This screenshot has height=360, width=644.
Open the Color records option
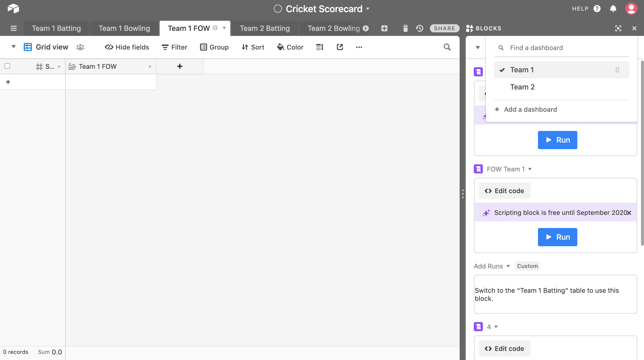290,47
